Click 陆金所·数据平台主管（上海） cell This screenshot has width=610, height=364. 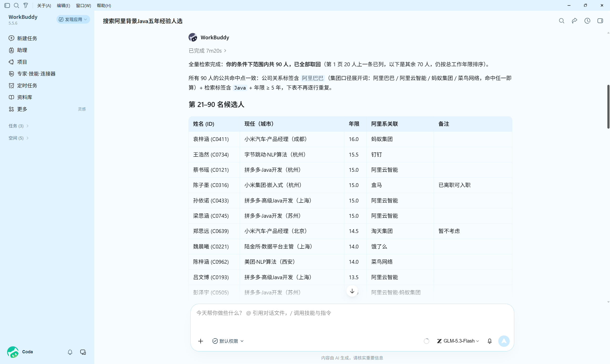pos(292,247)
